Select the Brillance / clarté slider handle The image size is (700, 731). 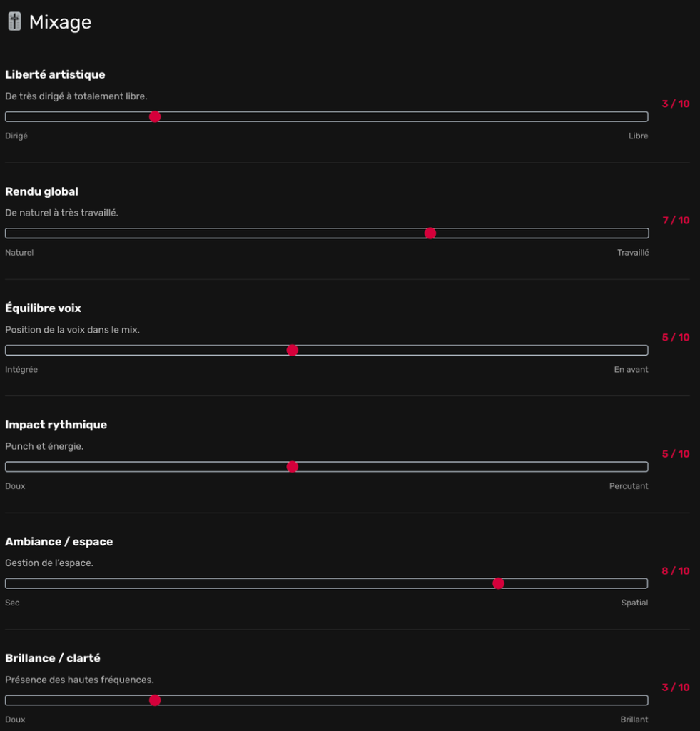click(x=155, y=700)
